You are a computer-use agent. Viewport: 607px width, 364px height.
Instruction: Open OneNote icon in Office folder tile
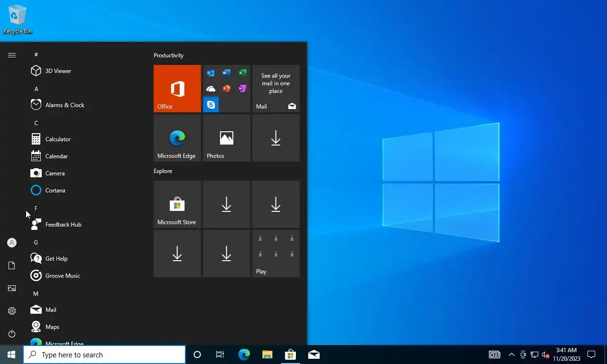pyautogui.click(x=242, y=89)
